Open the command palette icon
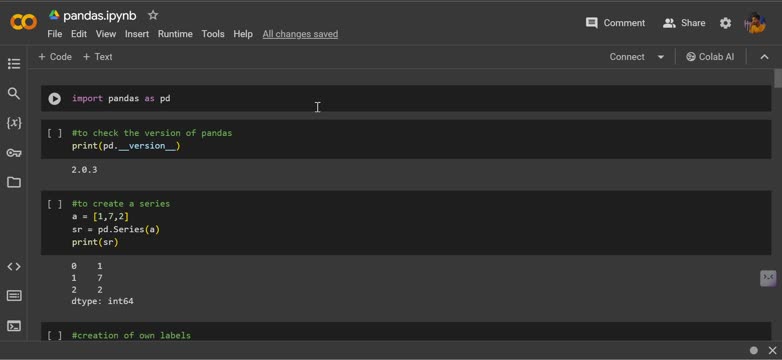 [14, 296]
